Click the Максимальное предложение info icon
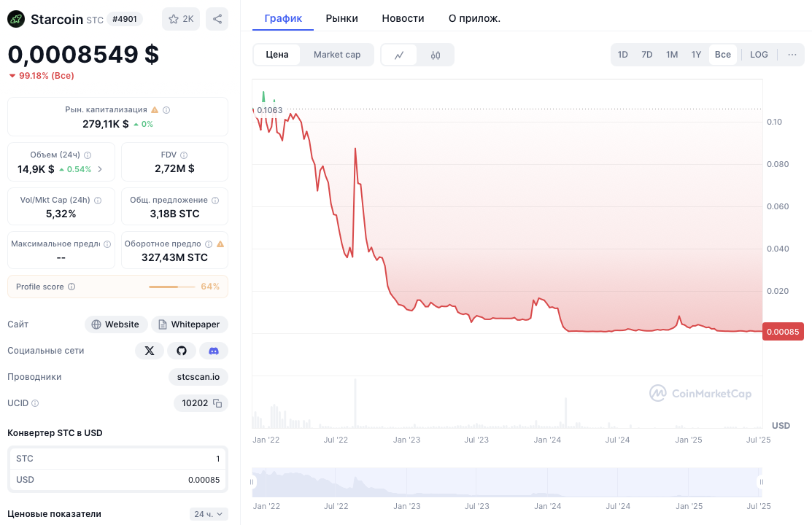The image size is (812, 525). (x=107, y=244)
